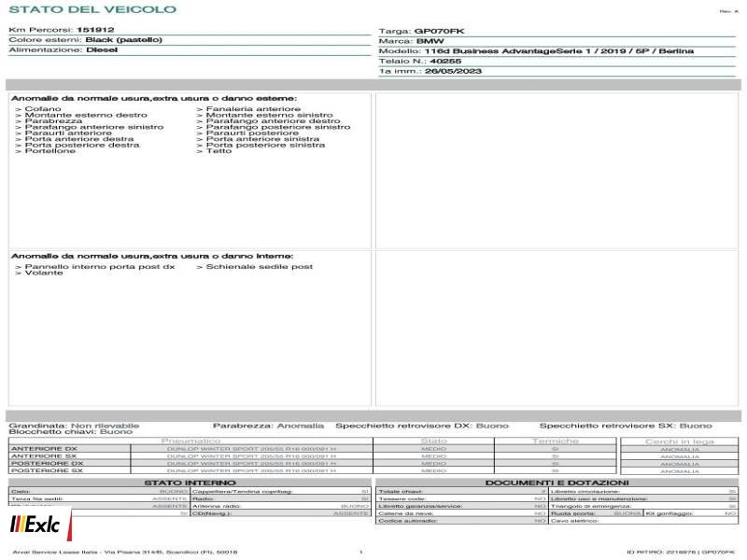This screenshot has height=560, width=747.
Task: Click the 'Totale chiavi:' row label
Action: click(x=401, y=492)
